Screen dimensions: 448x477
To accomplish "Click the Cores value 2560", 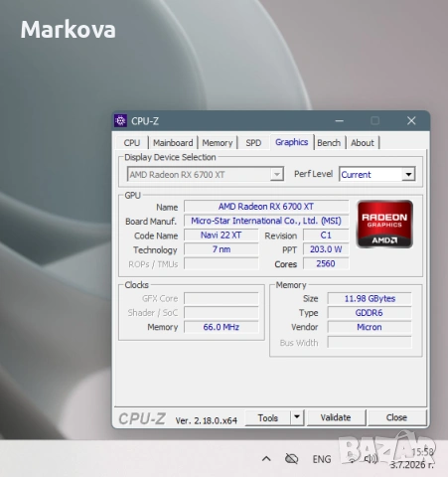I will click(326, 263).
